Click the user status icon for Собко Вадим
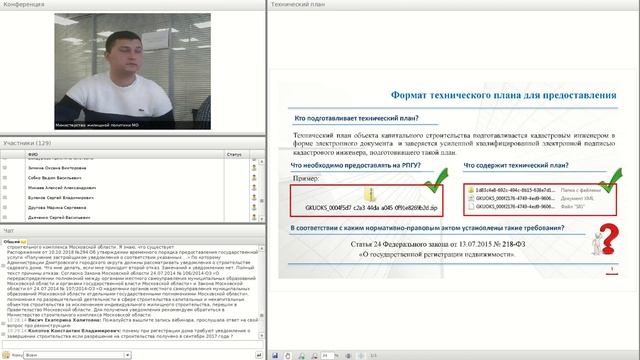The image size is (640, 360). pyautogui.click(x=254, y=178)
